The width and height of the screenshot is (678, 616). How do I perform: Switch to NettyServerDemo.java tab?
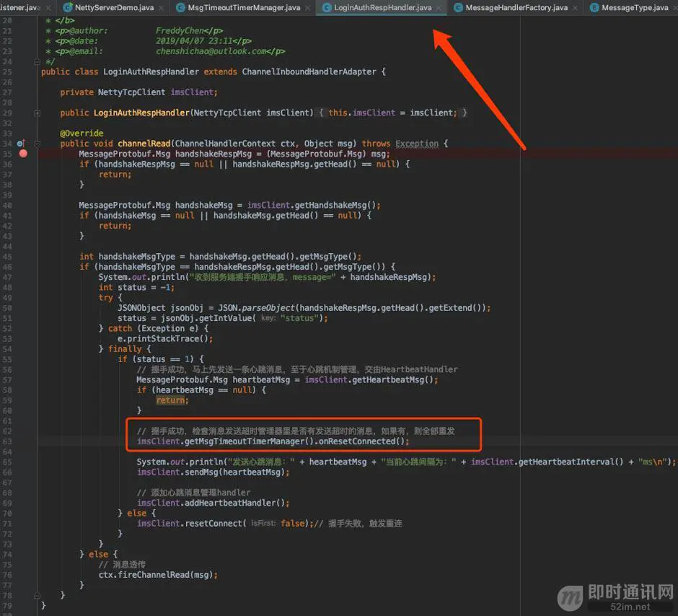(114, 7)
